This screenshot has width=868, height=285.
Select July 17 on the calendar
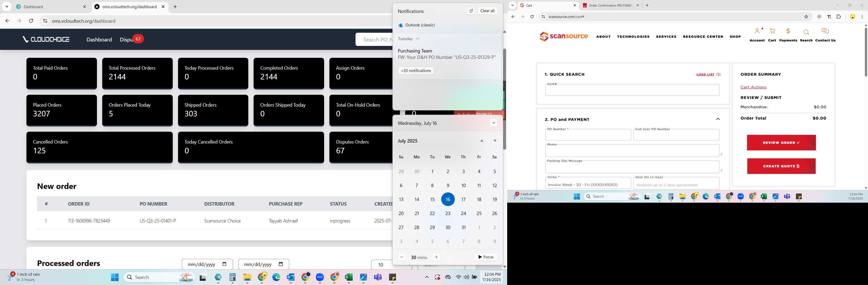click(x=463, y=199)
